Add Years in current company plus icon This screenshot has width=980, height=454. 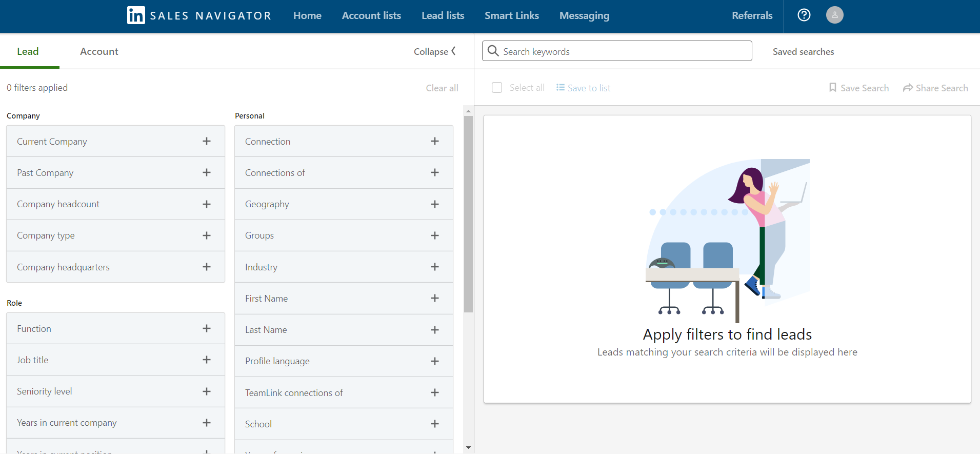(x=207, y=423)
